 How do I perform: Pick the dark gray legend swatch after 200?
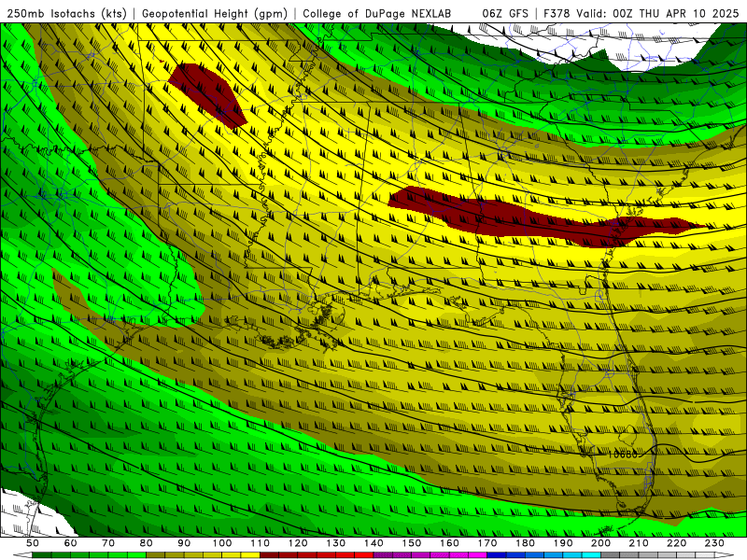(611, 555)
